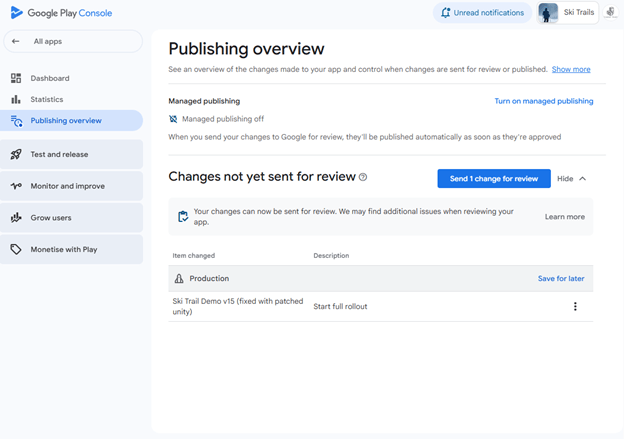Click the Ski Trails app thumbnail
This screenshot has width=624, height=439.
coord(548,13)
